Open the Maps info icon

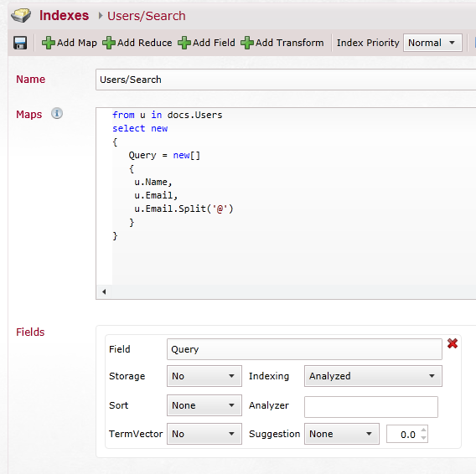(x=57, y=114)
